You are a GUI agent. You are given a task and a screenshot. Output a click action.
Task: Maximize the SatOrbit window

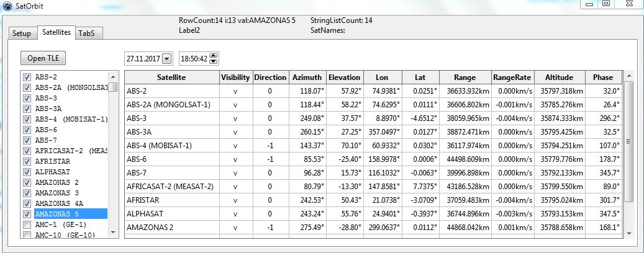pyautogui.click(x=605, y=4)
